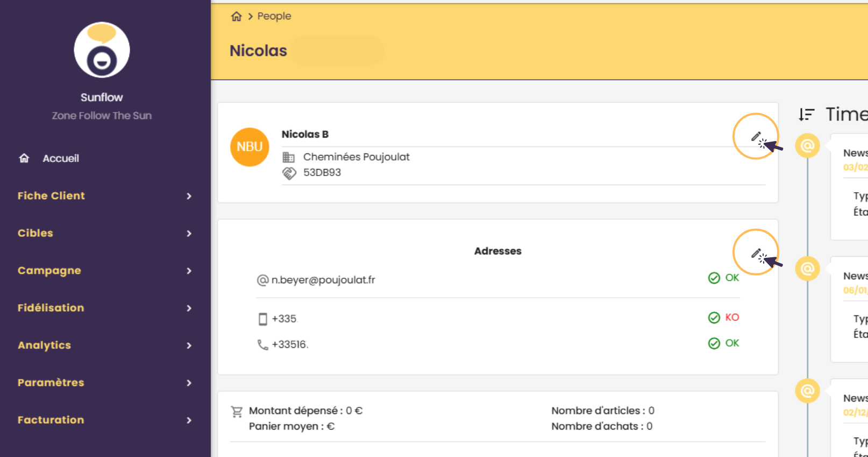This screenshot has width=868, height=457.
Task: Go to home via breadcrumb house icon
Action: pos(236,16)
